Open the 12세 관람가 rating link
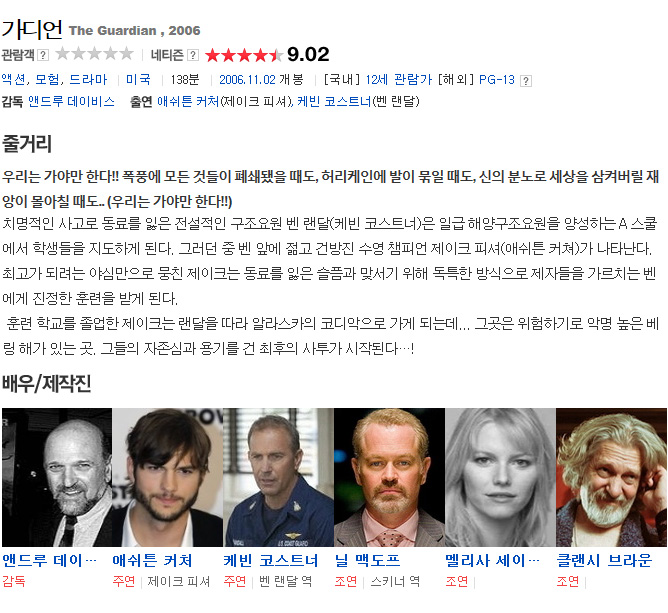Image resolution: width=668 pixels, height=613 pixels. click(399, 79)
